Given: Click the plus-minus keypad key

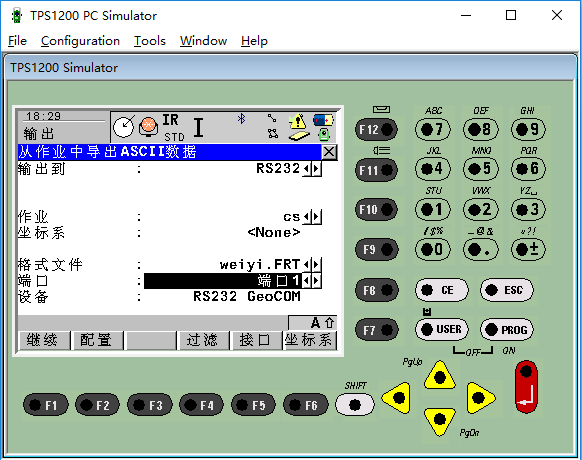Looking at the screenshot, I should click(x=529, y=249).
